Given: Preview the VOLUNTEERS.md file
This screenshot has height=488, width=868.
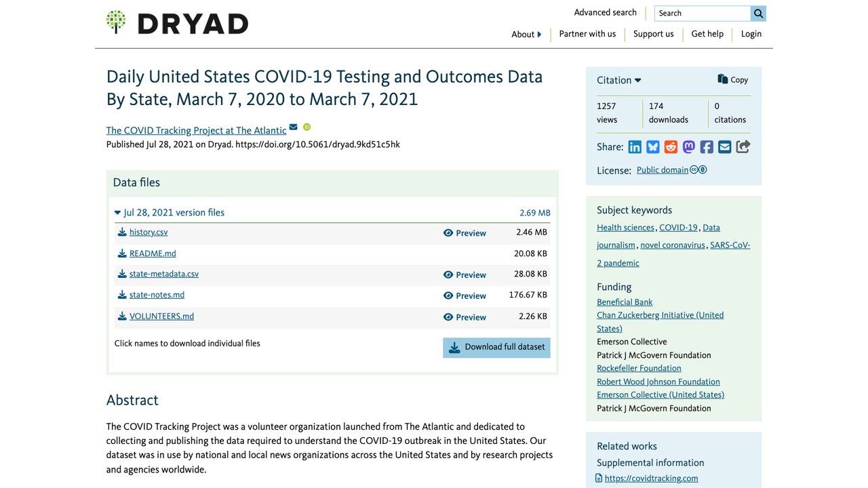Looking at the screenshot, I should [x=465, y=317].
